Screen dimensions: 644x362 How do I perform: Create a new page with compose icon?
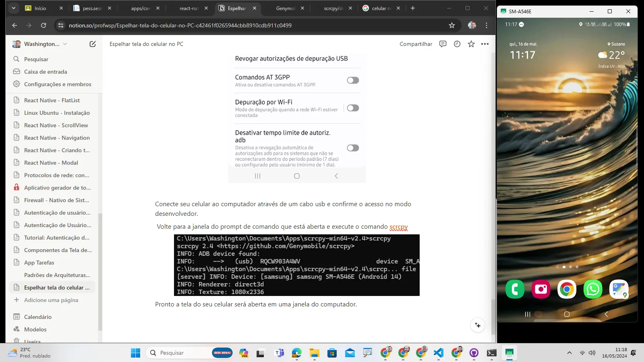click(x=93, y=44)
